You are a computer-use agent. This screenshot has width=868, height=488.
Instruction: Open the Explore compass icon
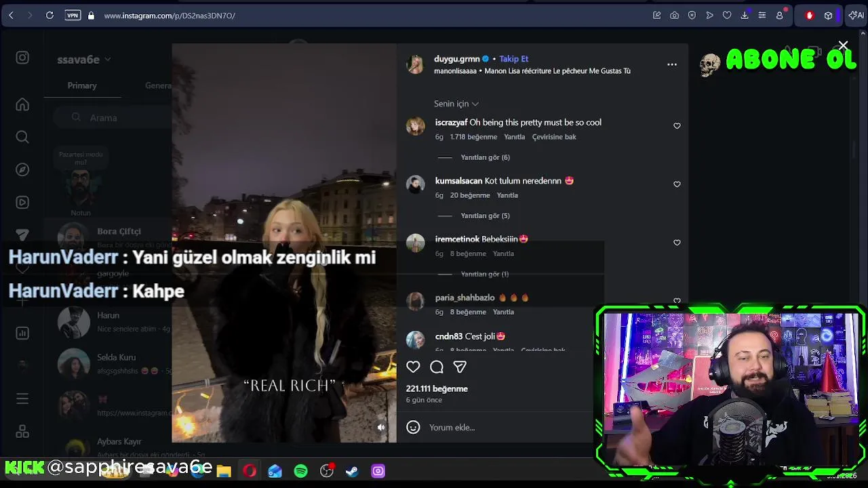tap(22, 169)
